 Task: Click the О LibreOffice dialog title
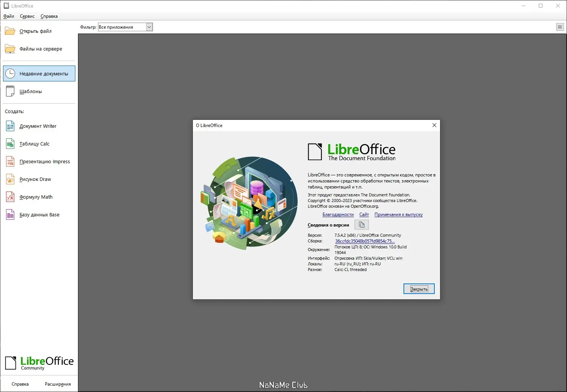(209, 125)
